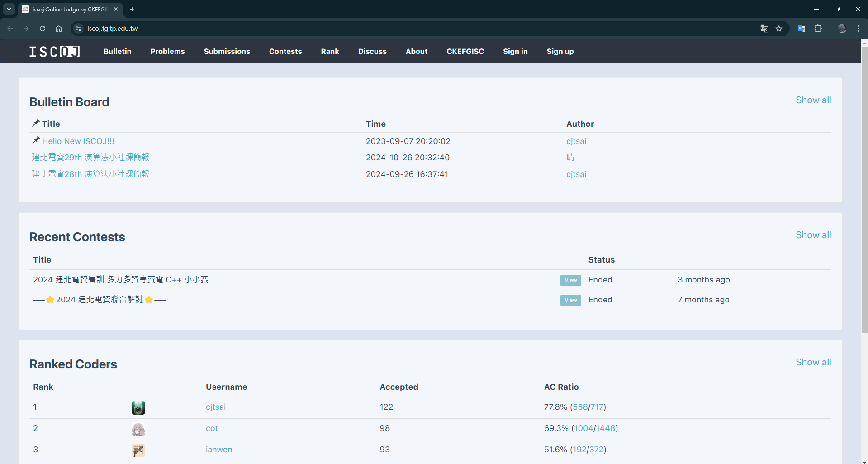Close the iscoj Online Judge tab
Screen dimensions: 868x464
point(116,9)
